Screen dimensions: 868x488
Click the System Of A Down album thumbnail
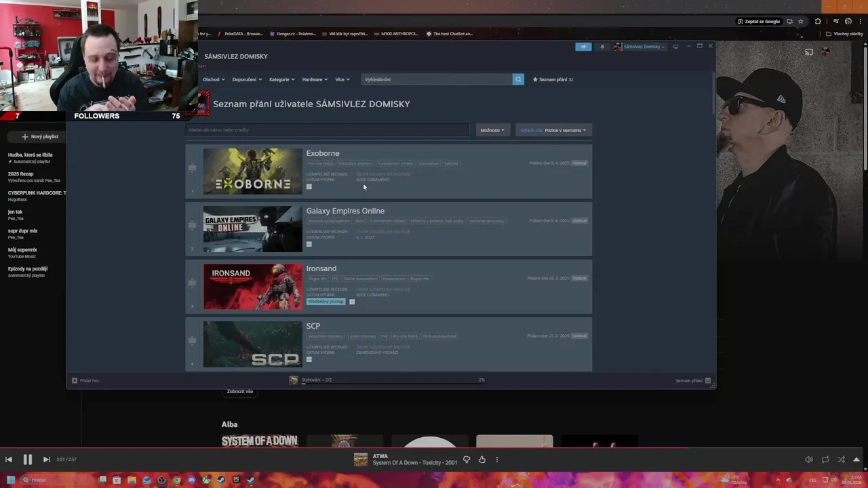click(260, 441)
